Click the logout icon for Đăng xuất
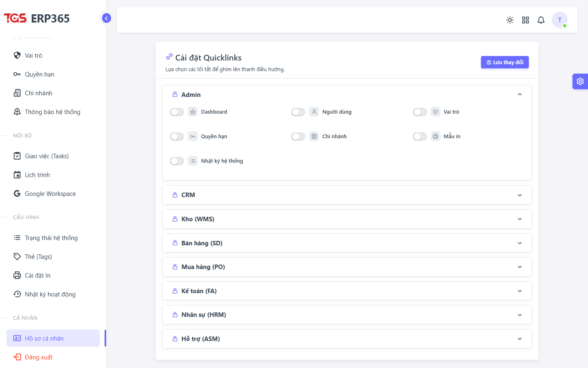This screenshot has height=368, width=588. 17,357
